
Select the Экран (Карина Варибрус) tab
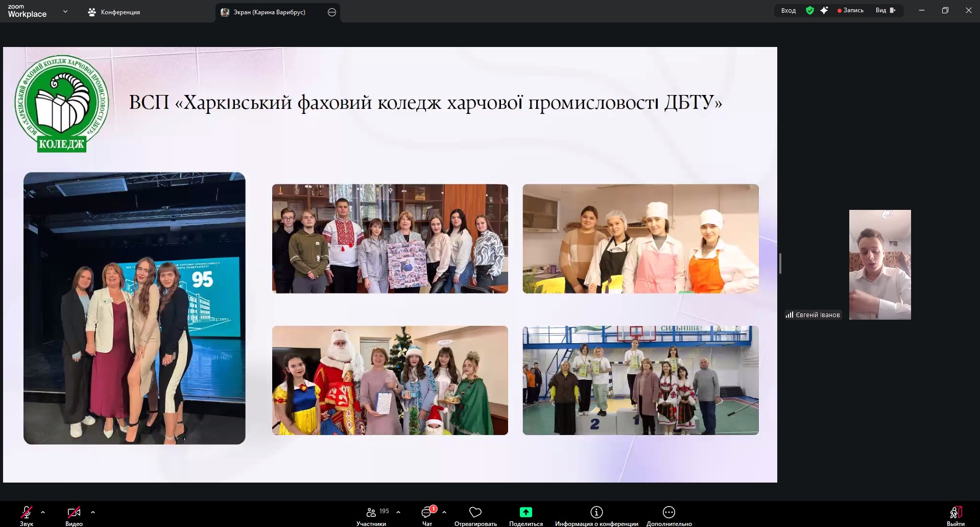(x=269, y=12)
